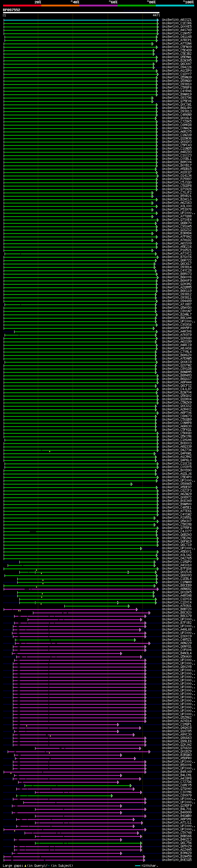Open hit UniRef100_A8N229
Viewport: 197px width, 868px height.
tap(177, 643)
